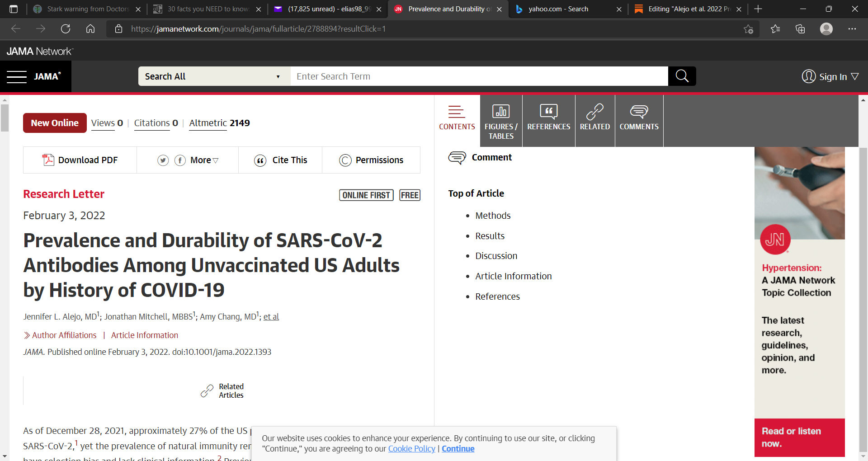Click the magnifier search button
The height and width of the screenshot is (461, 868).
tap(682, 76)
